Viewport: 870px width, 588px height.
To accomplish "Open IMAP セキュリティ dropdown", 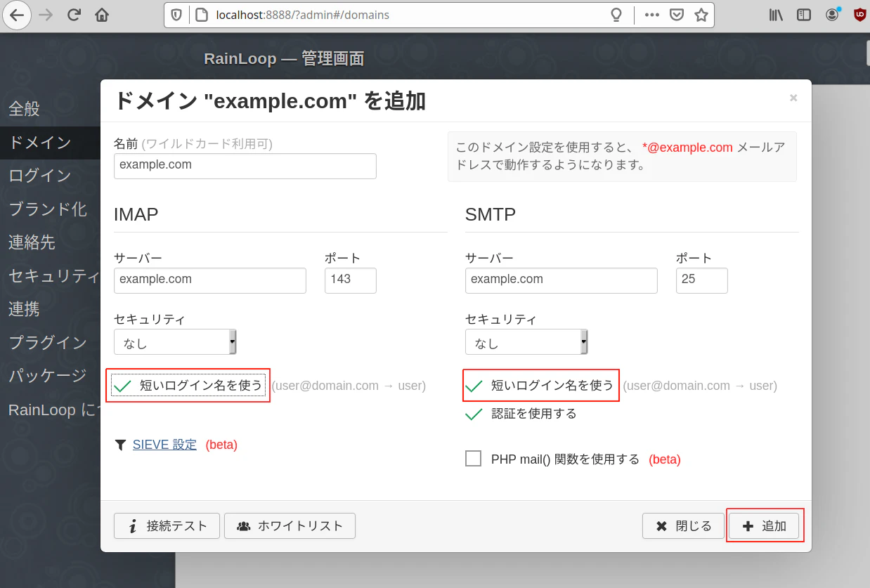I will [x=175, y=342].
